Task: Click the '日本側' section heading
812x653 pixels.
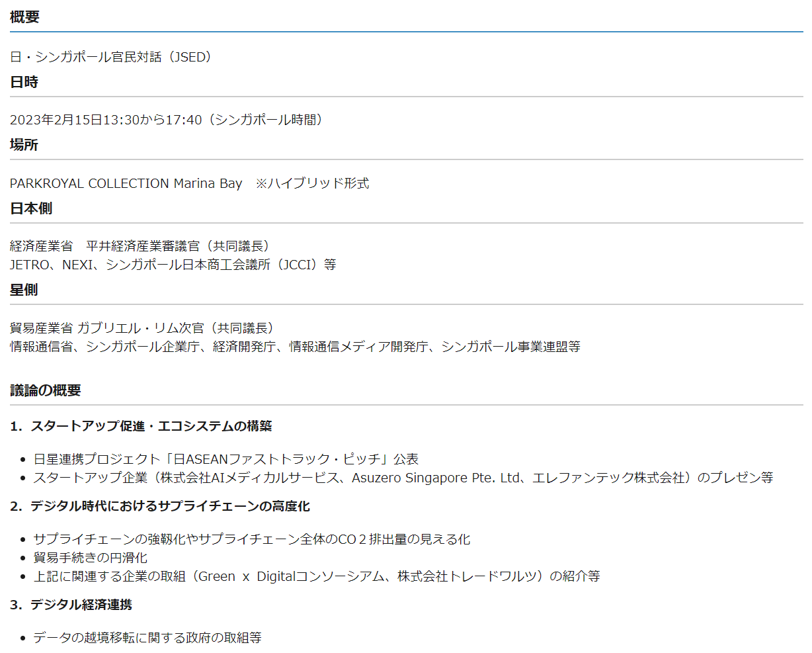Action: click(x=31, y=208)
